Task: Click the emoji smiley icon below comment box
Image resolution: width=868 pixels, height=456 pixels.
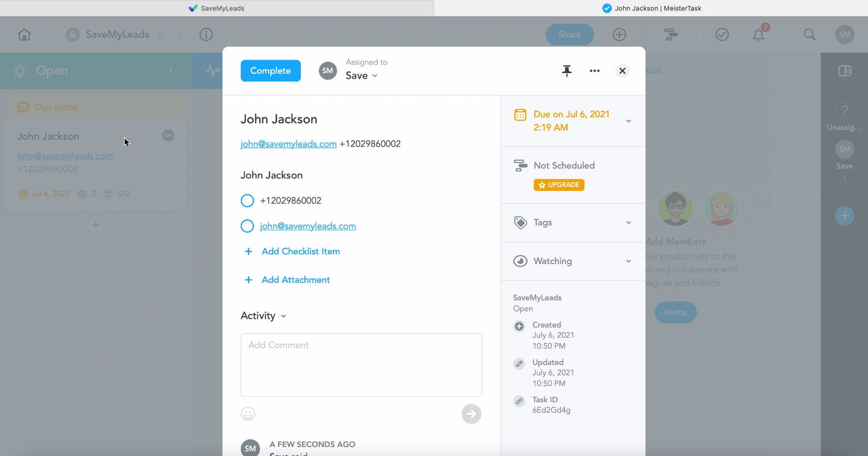Action: [x=248, y=414]
